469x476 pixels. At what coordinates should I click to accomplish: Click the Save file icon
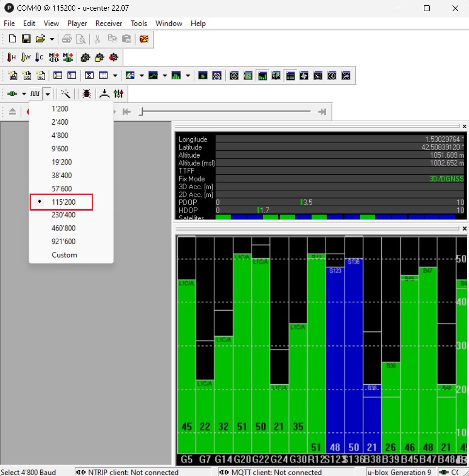26,39
